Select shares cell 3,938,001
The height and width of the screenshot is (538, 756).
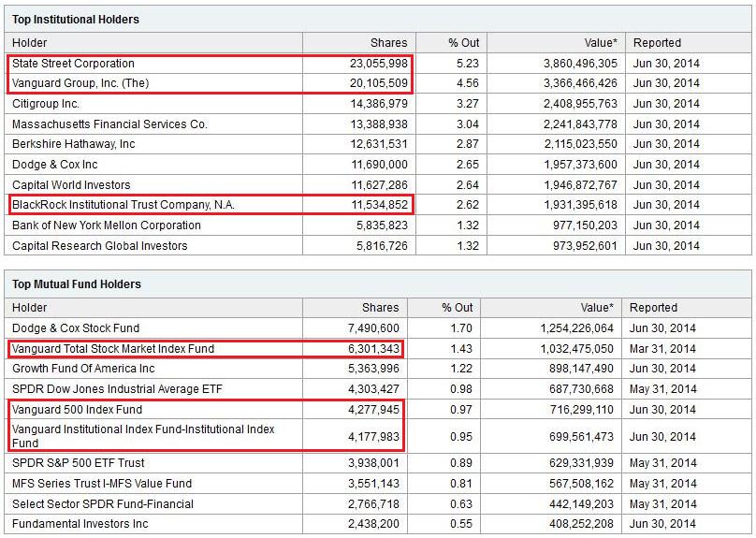(x=373, y=463)
